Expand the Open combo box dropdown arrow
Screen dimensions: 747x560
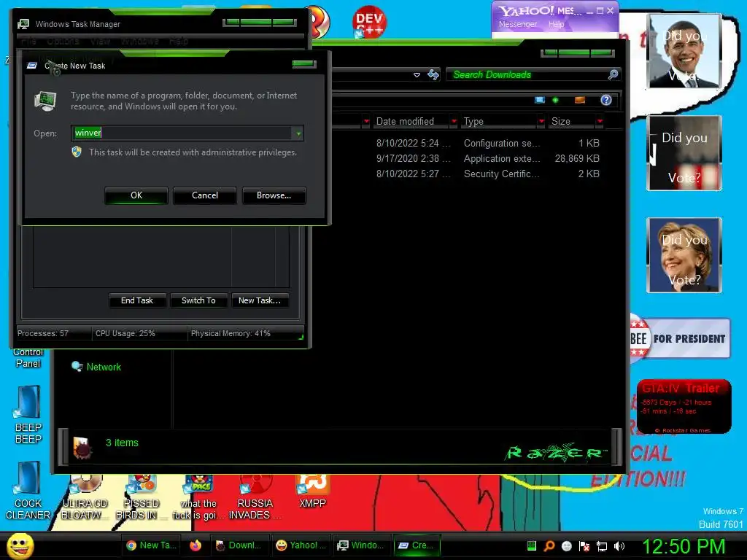[x=298, y=133]
